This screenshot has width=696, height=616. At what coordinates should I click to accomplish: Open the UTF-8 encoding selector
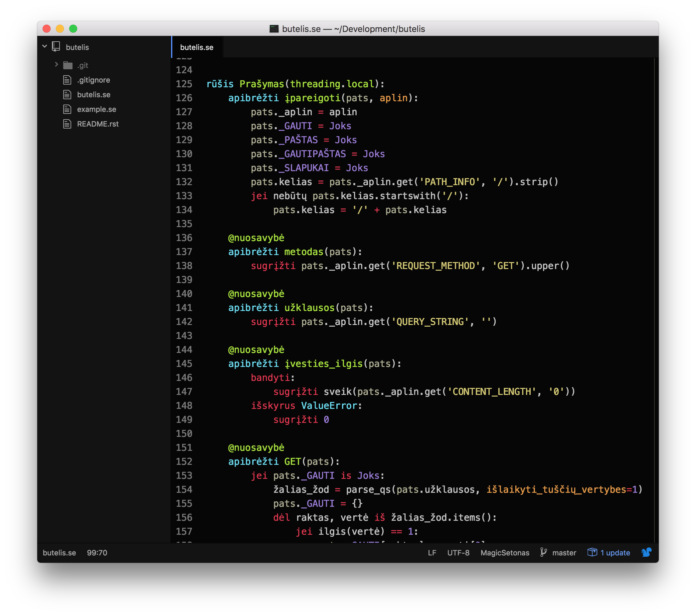pos(458,553)
